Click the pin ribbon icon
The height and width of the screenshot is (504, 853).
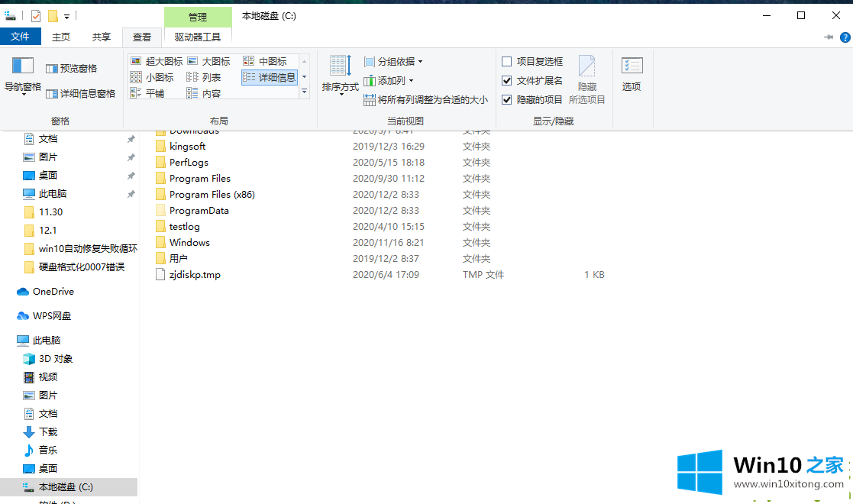tap(829, 37)
